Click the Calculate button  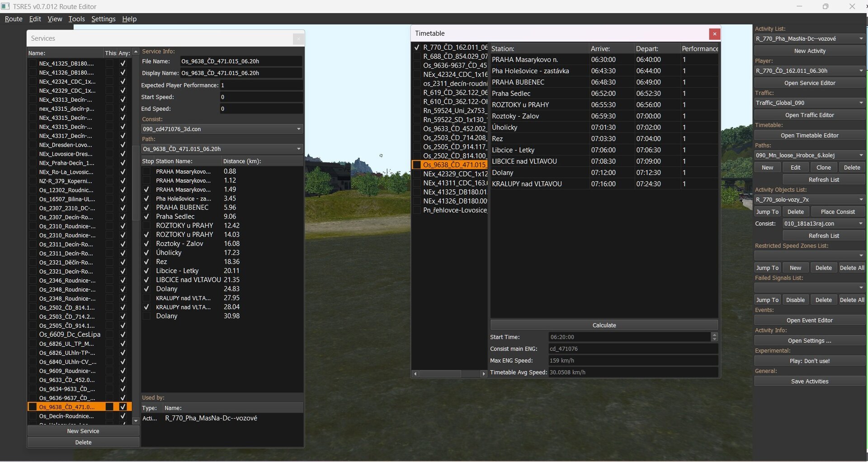(x=604, y=325)
